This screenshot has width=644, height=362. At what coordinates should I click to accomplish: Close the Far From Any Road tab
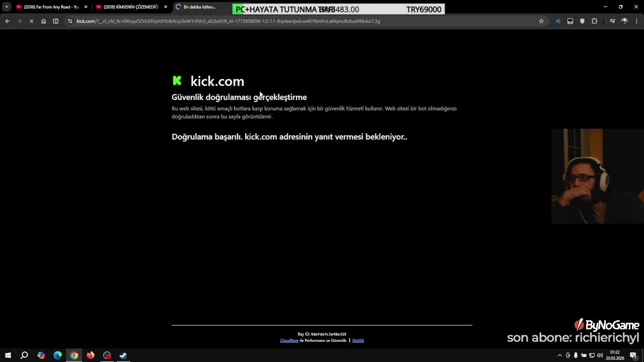pyautogui.click(x=86, y=7)
